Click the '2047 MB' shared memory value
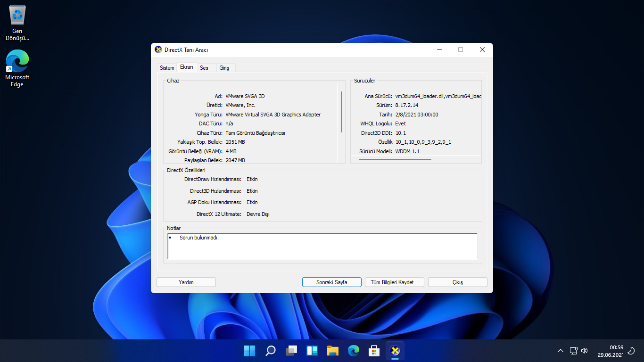 (x=235, y=160)
